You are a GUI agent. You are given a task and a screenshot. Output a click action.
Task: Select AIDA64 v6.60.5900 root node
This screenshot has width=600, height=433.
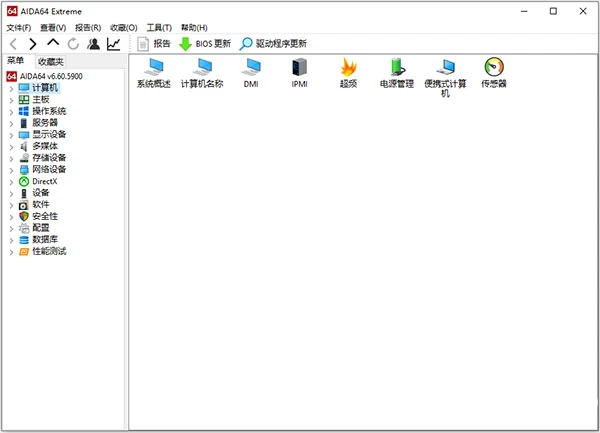coord(44,76)
